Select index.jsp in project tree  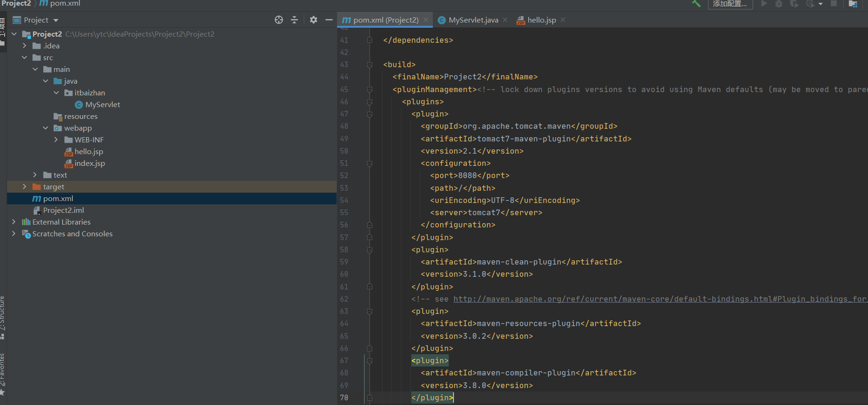point(90,163)
